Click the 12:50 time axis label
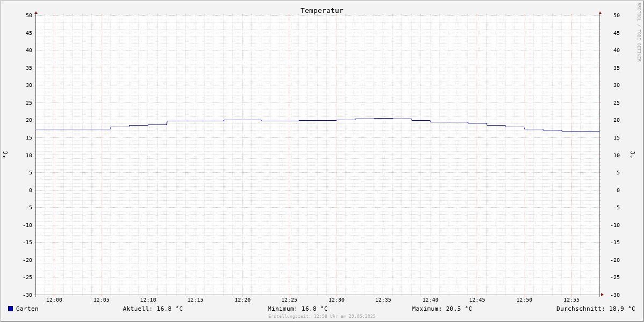Screen dimensions: 644x322 [x=524, y=300]
